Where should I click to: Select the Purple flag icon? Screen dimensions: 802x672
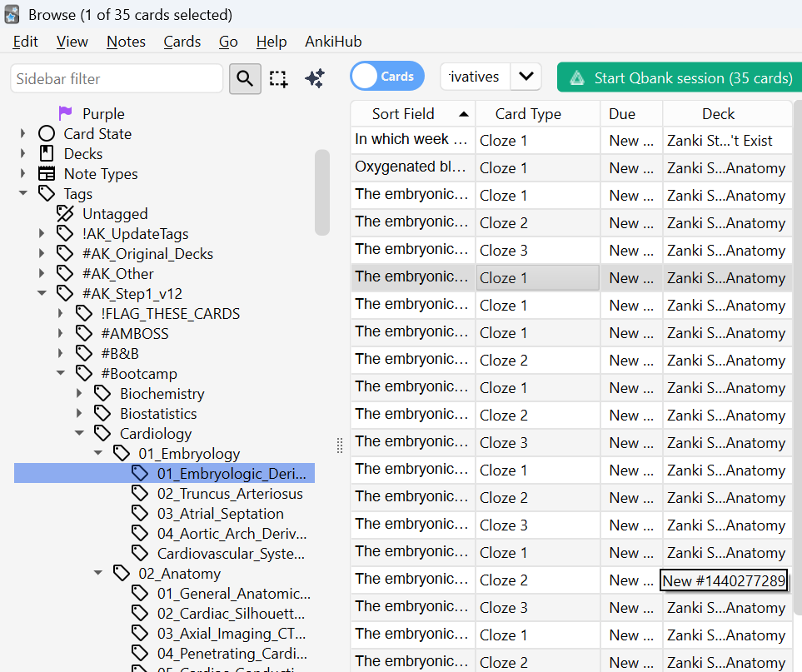tap(65, 113)
